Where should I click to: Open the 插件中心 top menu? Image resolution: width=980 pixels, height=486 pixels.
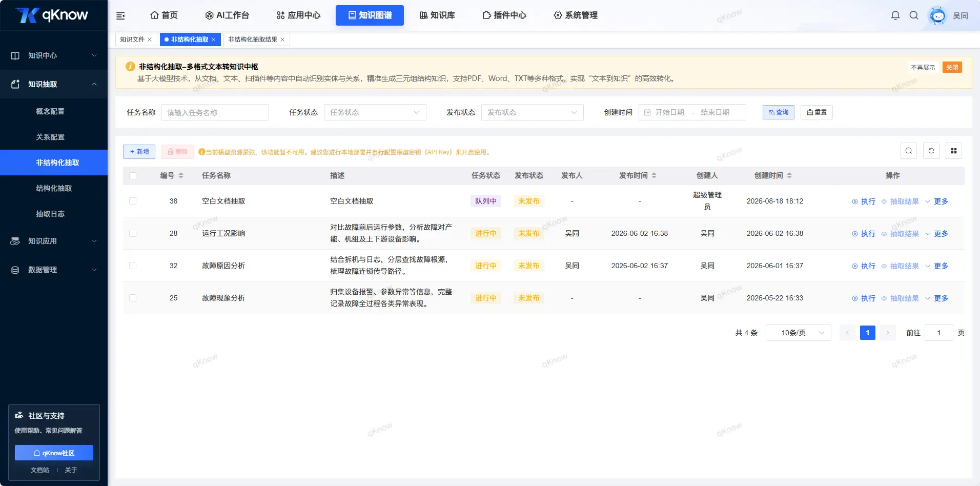[504, 15]
